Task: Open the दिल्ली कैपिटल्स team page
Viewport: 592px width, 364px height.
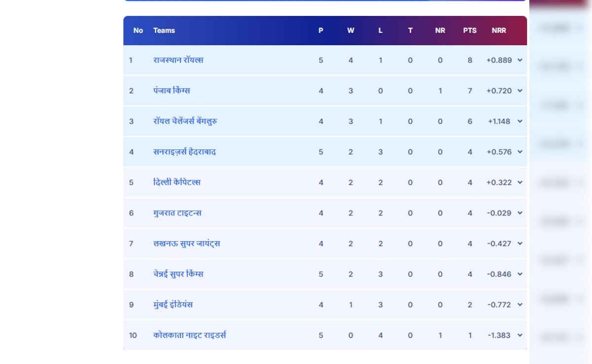Action: tap(177, 182)
